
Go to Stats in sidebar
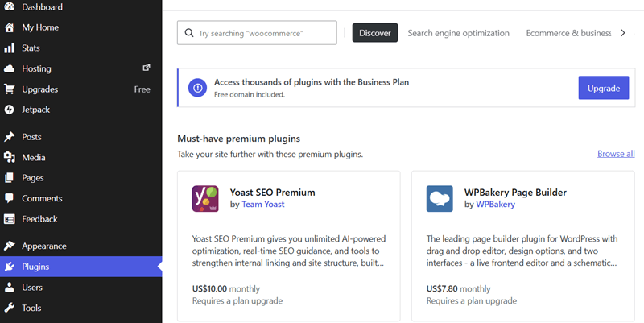81,48
